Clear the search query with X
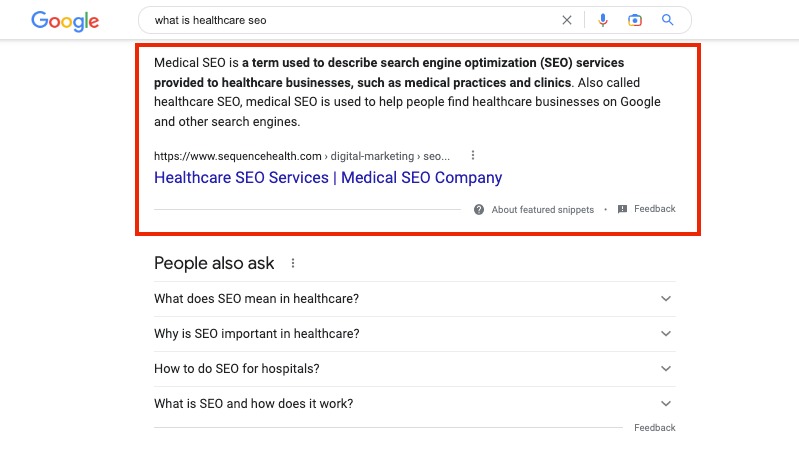The image size is (799, 455). 567,20
